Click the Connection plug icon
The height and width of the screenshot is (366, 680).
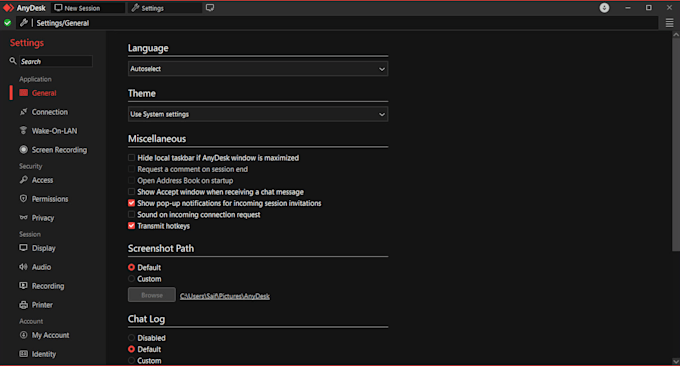coord(23,112)
